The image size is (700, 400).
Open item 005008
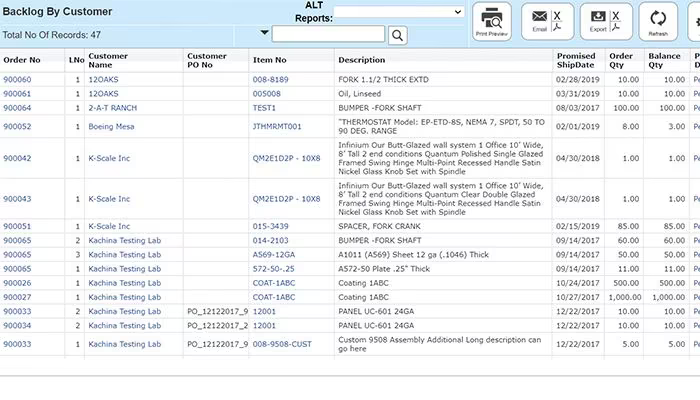(267, 94)
